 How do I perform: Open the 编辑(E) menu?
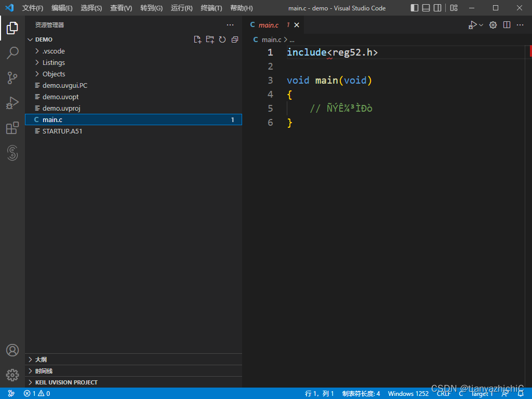[62, 8]
